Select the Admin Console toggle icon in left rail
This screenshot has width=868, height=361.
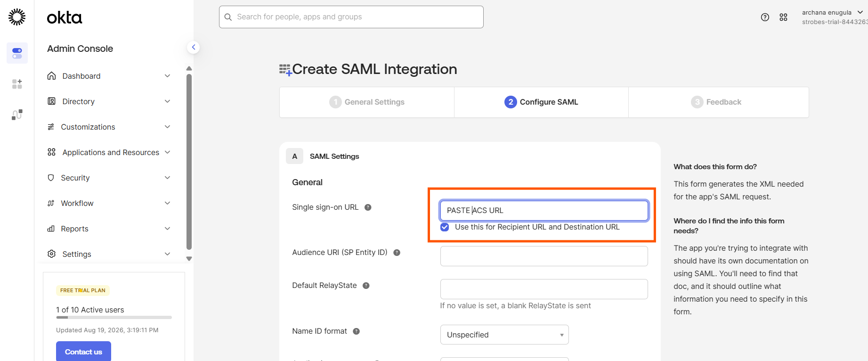click(17, 53)
